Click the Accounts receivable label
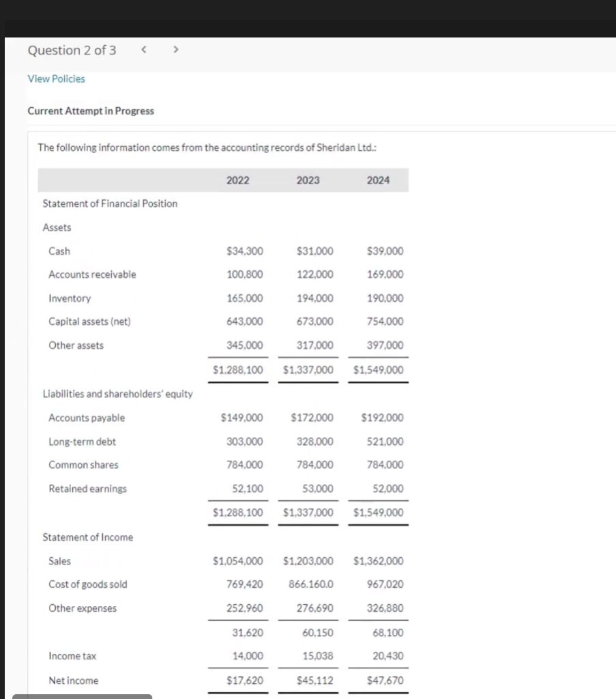The height and width of the screenshot is (699, 616). [x=92, y=274]
